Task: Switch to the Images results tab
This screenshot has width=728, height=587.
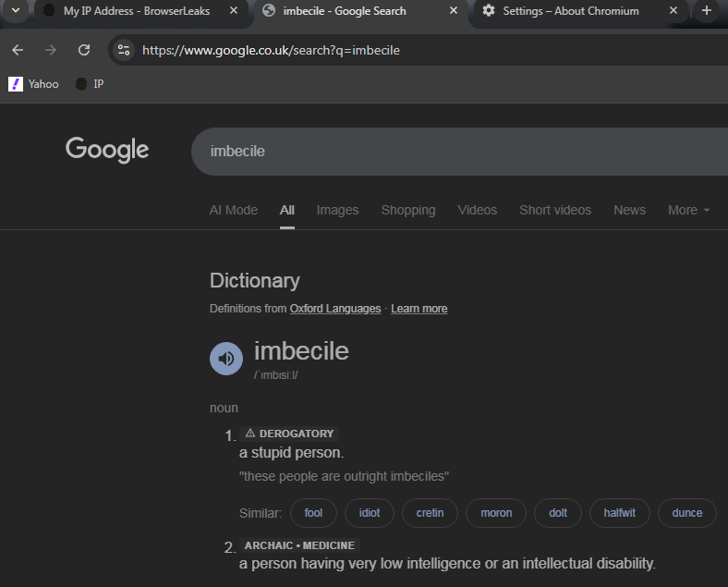Action: coord(337,210)
